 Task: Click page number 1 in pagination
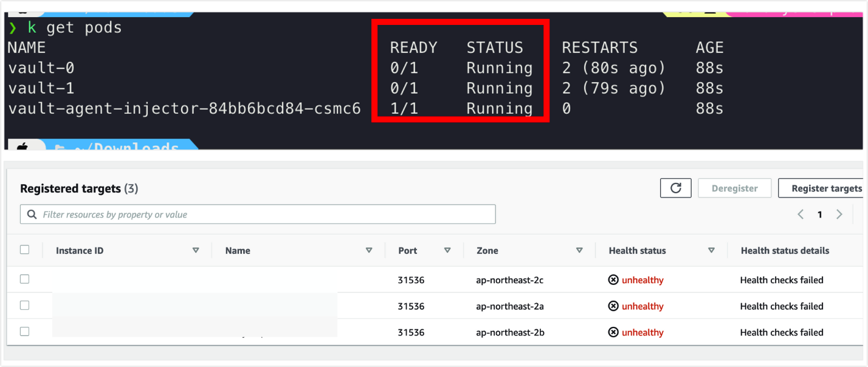(820, 214)
